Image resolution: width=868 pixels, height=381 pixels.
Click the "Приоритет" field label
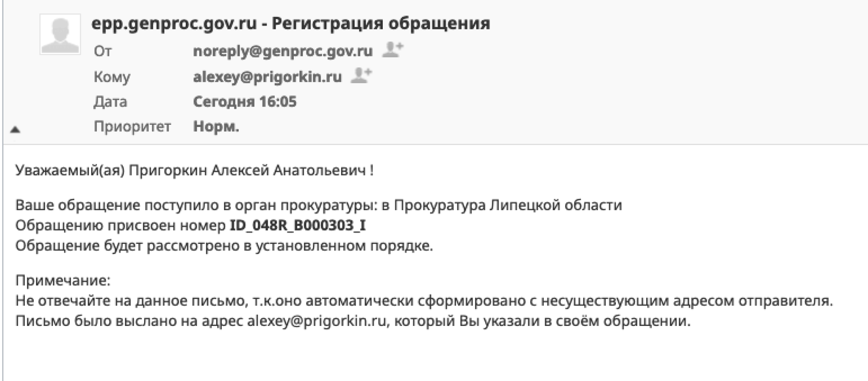point(132,127)
